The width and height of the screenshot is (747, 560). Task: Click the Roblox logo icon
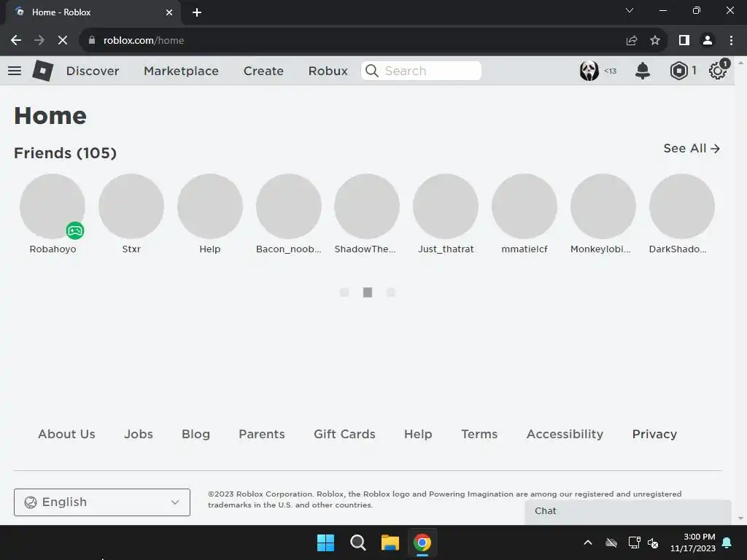[x=43, y=71]
